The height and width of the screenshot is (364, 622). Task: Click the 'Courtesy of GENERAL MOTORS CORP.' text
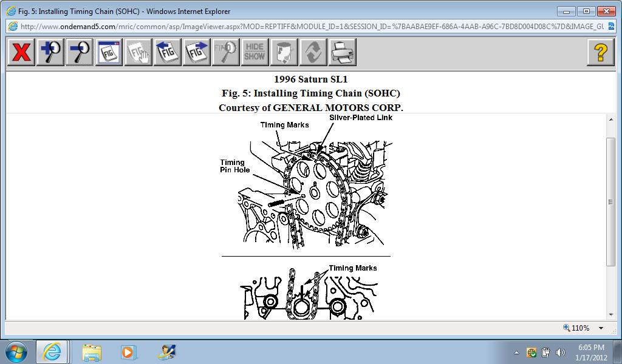[x=310, y=108]
